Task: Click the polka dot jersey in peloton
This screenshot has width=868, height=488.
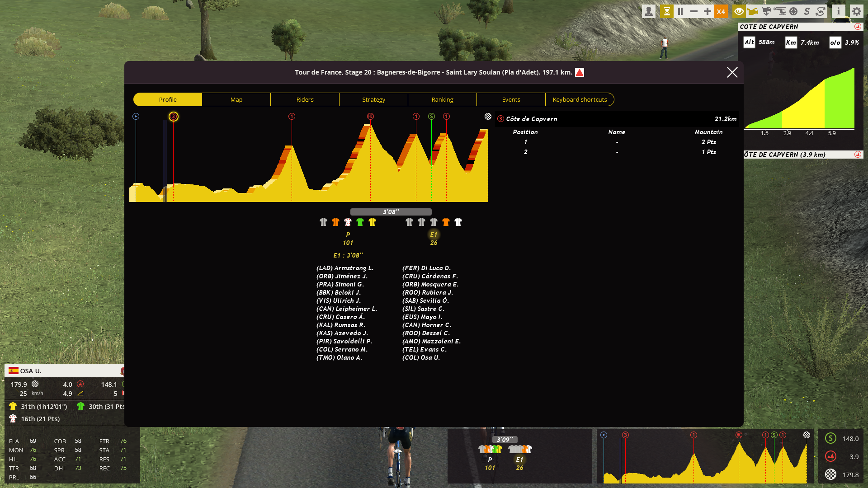Action: pyautogui.click(x=348, y=222)
